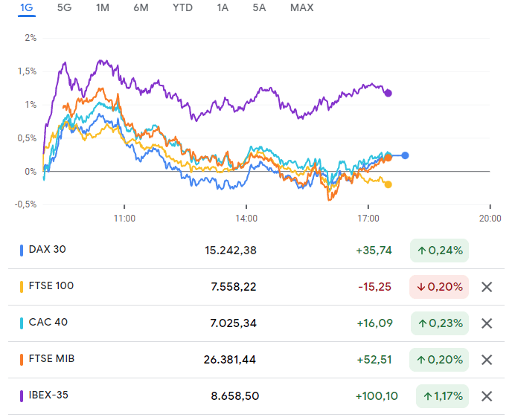Click the DAX 30 blue color marker
515x420 pixels.
pos(22,251)
